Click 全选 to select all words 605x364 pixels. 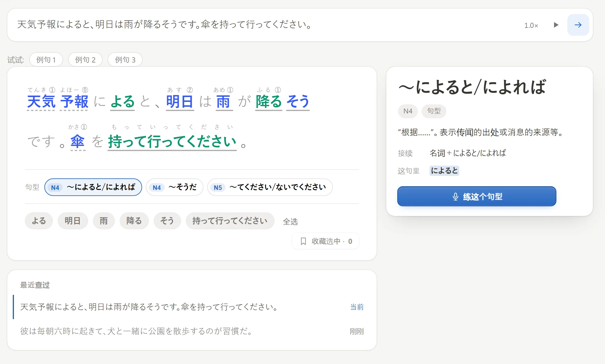click(x=290, y=222)
